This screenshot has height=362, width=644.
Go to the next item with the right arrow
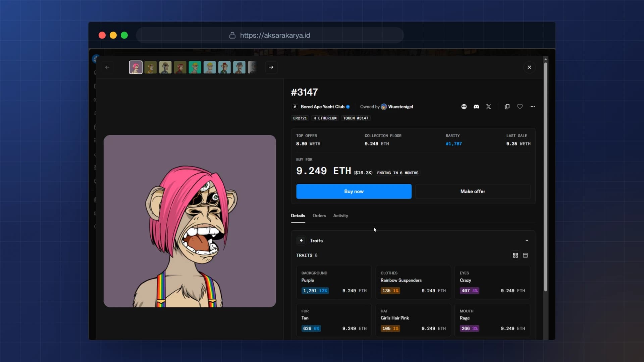(271, 67)
